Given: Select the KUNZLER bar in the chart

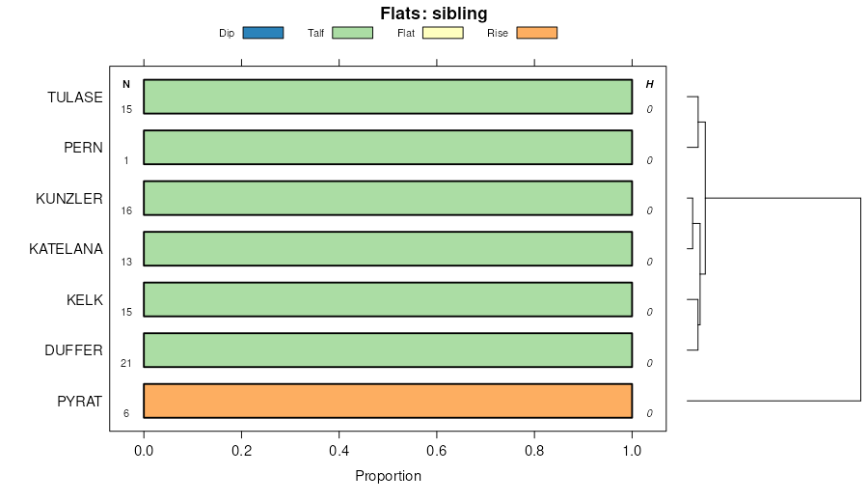Looking at the screenshot, I should [x=388, y=198].
